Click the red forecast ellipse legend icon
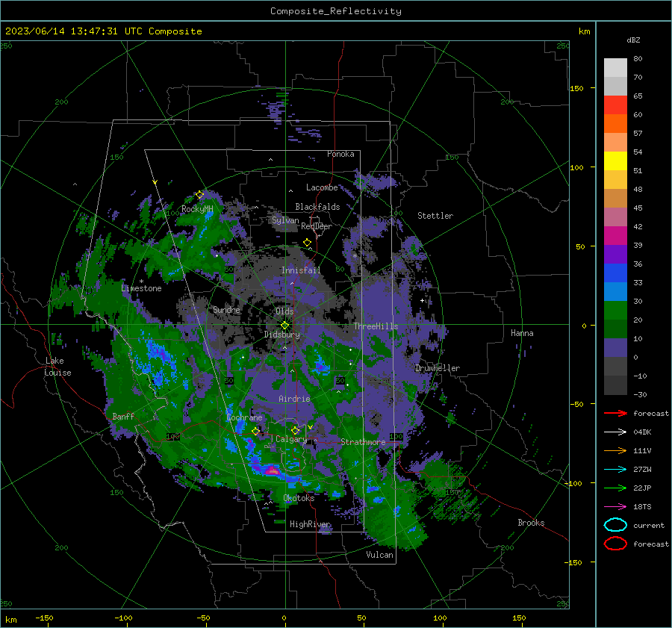672x628 pixels. [x=615, y=544]
